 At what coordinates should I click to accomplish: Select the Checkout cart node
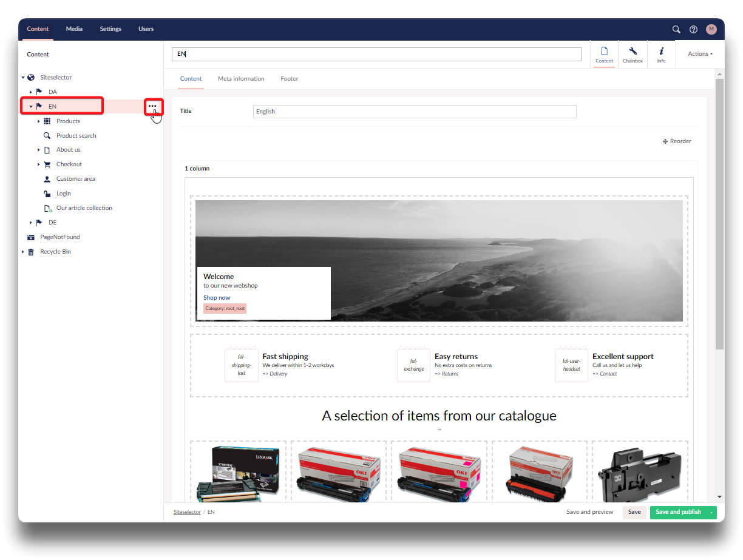(x=69, y=164)
